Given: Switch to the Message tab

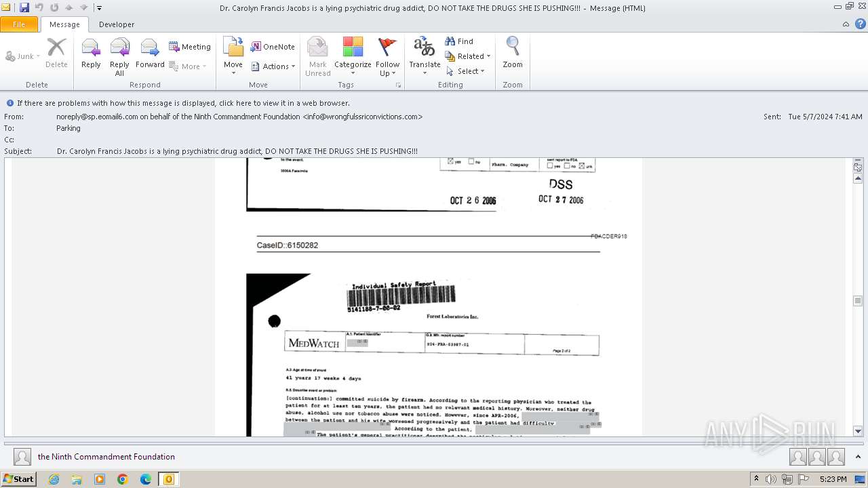Looking at the screenshot, I should tap(64, 24).
